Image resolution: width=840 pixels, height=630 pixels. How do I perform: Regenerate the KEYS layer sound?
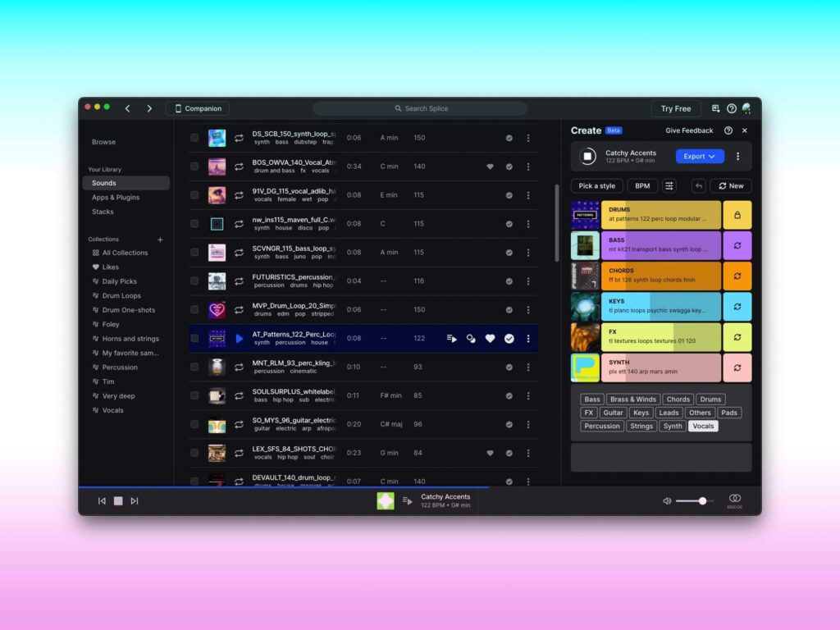tap(737, 307)
